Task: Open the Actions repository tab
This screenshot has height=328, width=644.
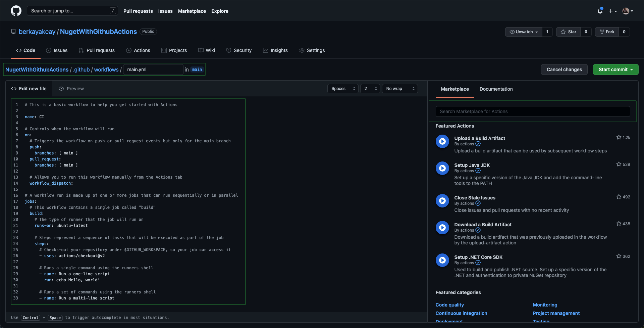Action: click(138, 50)
